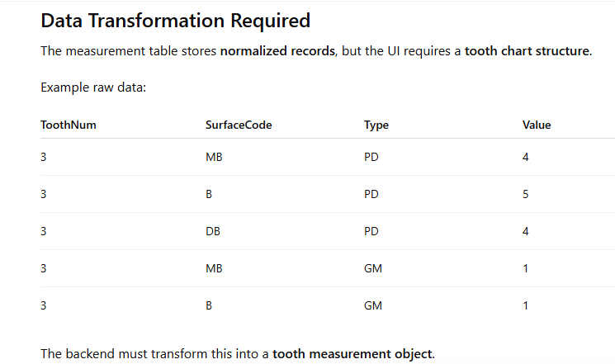Click MB surface code in the GM row
Viewport: 615px width, 364px height.
point(214,268)
